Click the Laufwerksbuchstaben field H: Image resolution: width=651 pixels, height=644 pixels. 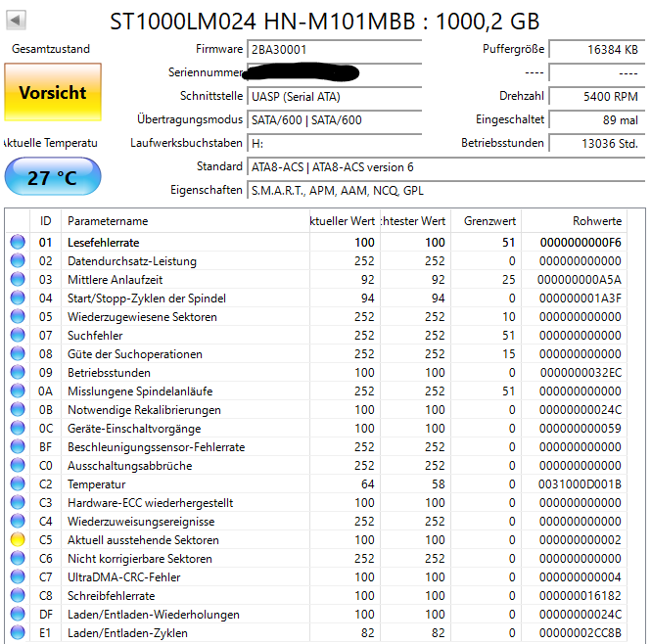(x=334, y=143)
